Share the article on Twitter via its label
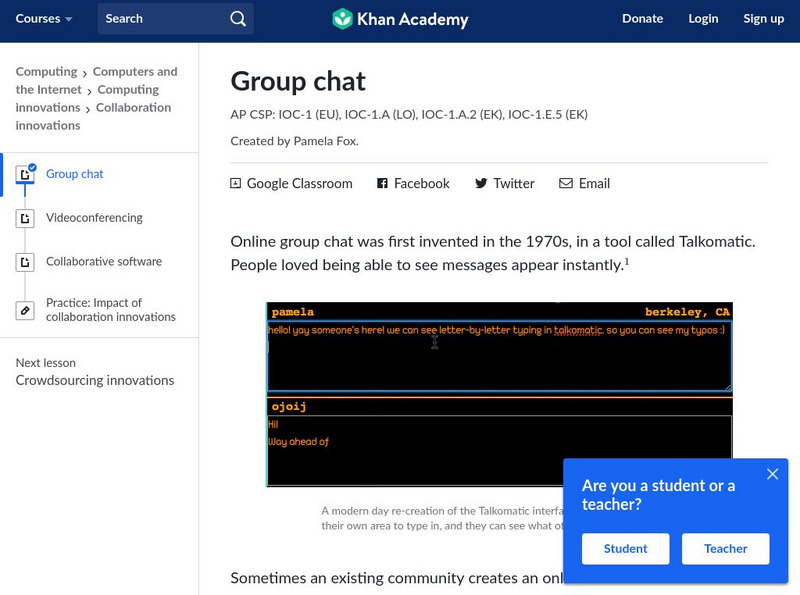 (514, 183)
